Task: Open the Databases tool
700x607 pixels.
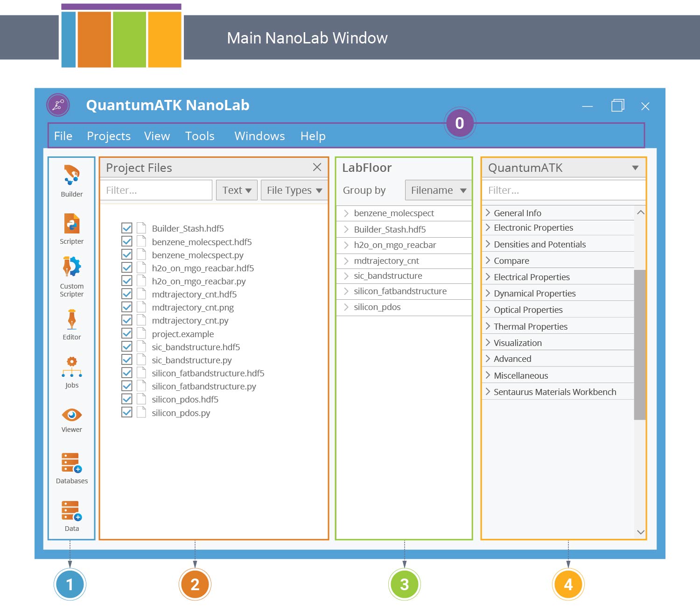Action: coord(72,468)
